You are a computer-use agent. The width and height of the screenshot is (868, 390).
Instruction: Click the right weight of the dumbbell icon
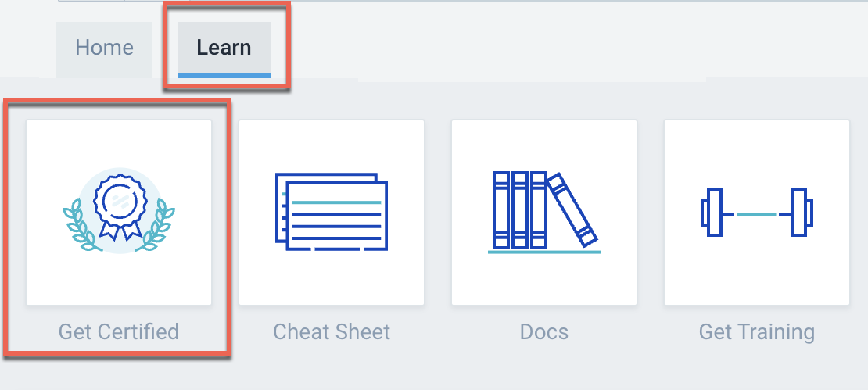(800, 213)
